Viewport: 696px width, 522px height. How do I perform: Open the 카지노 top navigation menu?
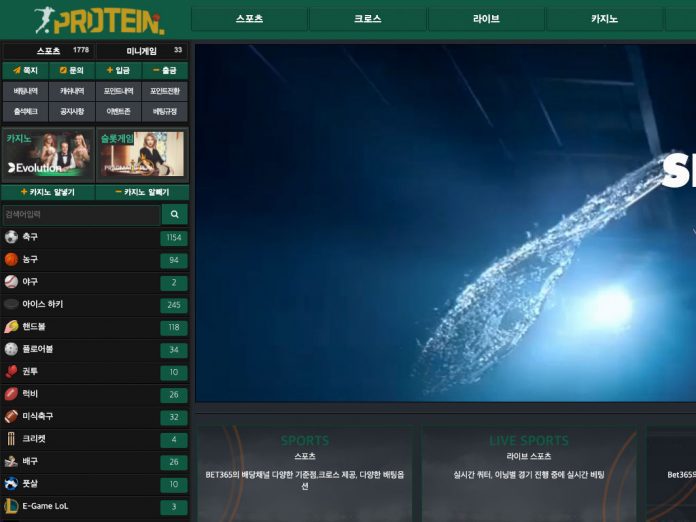pos(605,19)
